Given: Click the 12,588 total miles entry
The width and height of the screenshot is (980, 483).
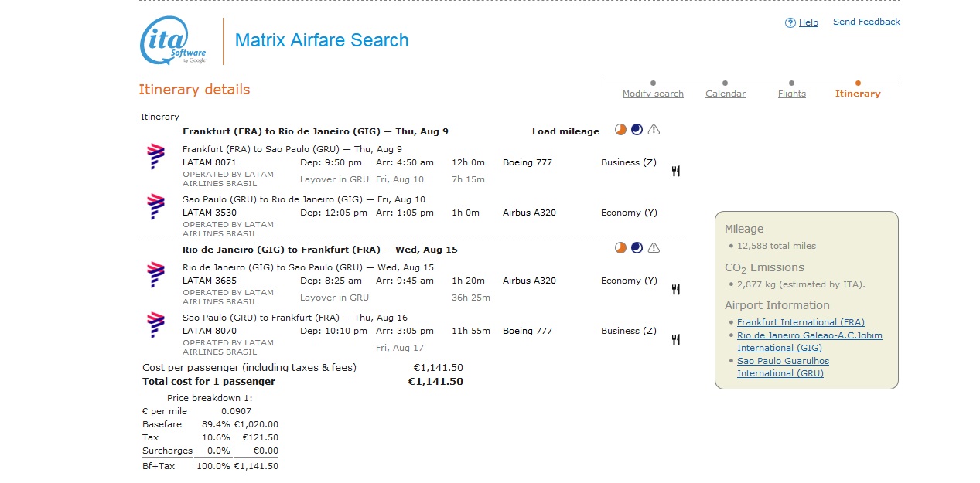Looking at the screenshot, I should [777, 246].
